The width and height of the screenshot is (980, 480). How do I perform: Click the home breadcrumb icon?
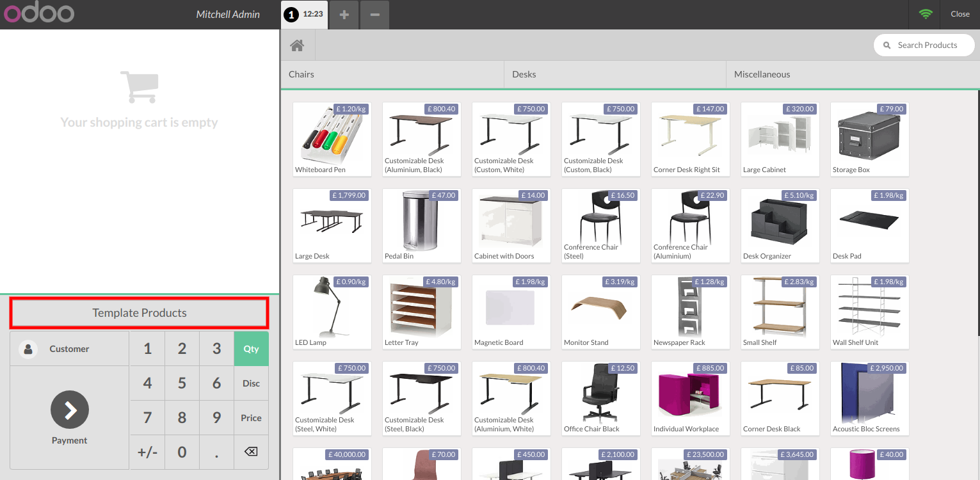point(297,45)
